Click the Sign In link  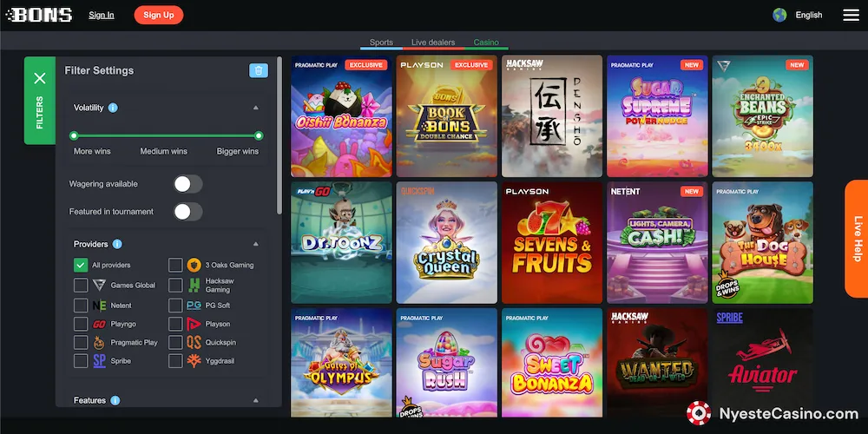[x=102, y=15]
